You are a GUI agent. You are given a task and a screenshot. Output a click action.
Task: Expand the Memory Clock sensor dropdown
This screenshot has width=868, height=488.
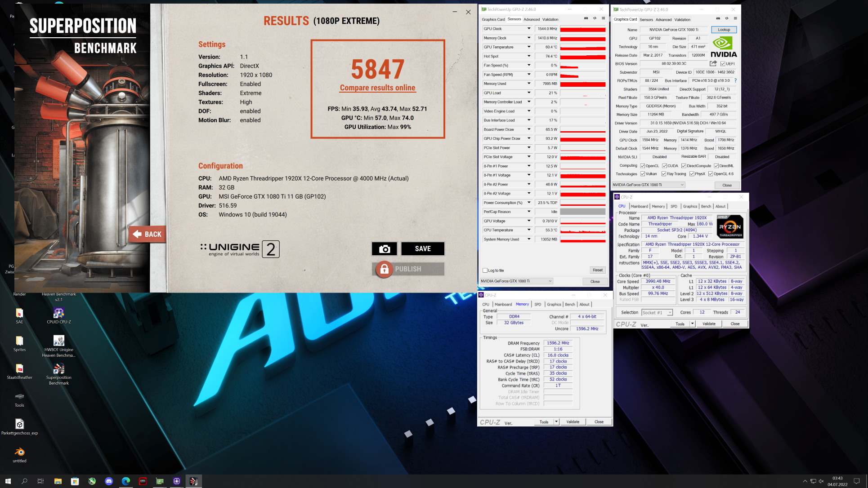coord(529,38)
